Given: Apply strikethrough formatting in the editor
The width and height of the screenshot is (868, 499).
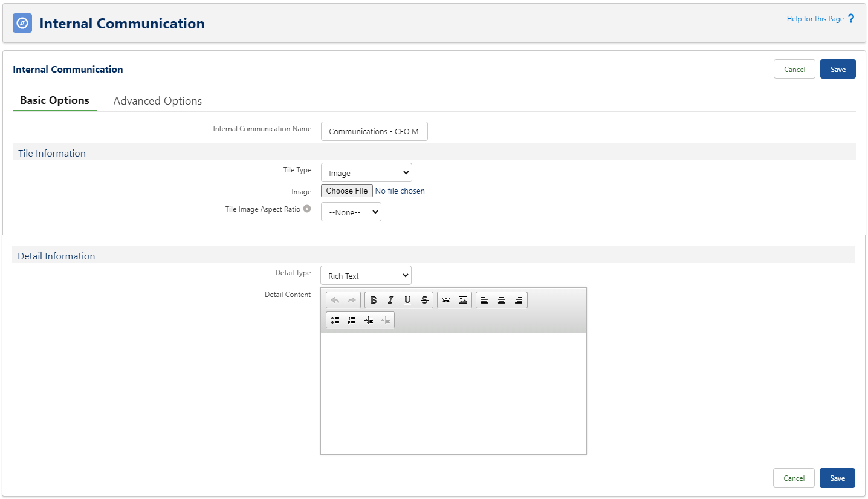Looking at the screenshot, I should [x=424, y=300].
